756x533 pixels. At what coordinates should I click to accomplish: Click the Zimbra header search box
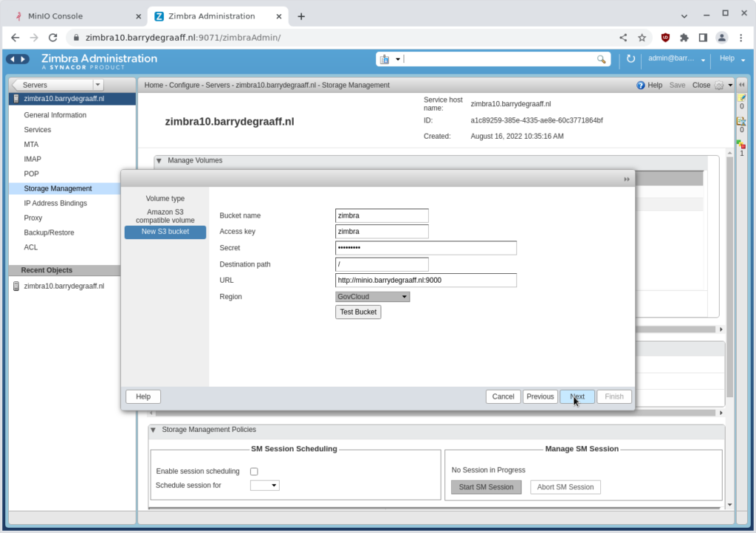(499, 59)
